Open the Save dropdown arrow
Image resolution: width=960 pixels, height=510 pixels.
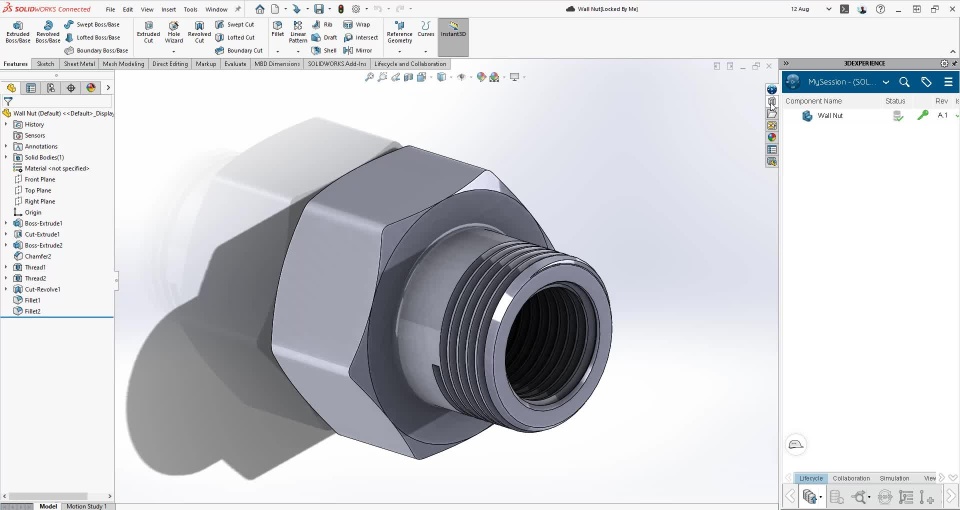click(x=329, y=9)
